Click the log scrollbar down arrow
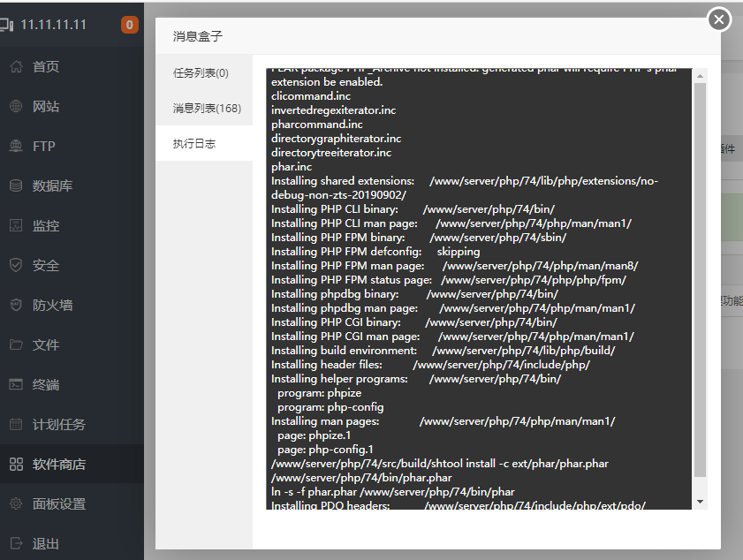The height and width of the screenshot is (560, 743). tap(700, 502)
